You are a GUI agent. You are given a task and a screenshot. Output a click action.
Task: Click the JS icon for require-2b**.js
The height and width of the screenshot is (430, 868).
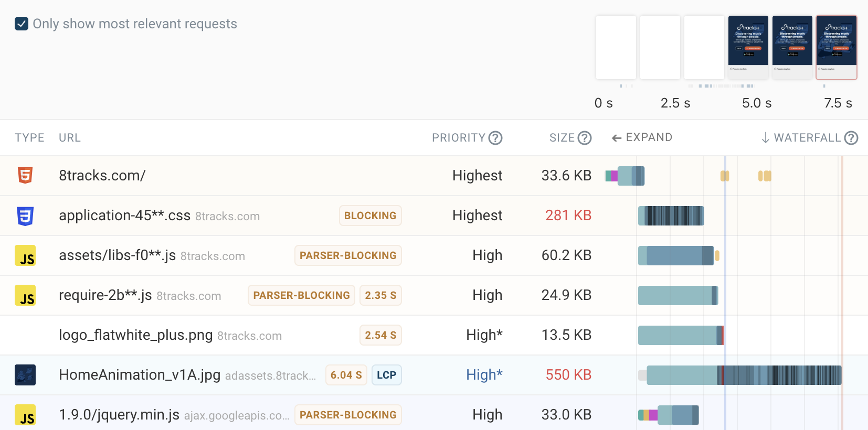[x=25, y=295]
